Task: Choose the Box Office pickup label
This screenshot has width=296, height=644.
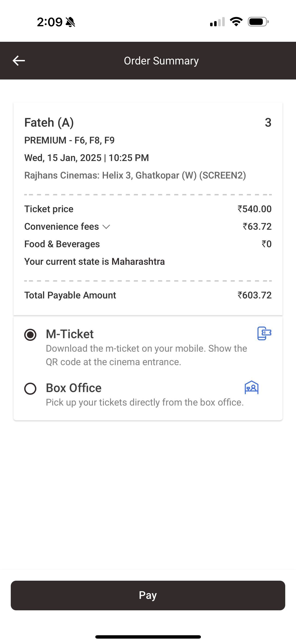Action: 74,388
